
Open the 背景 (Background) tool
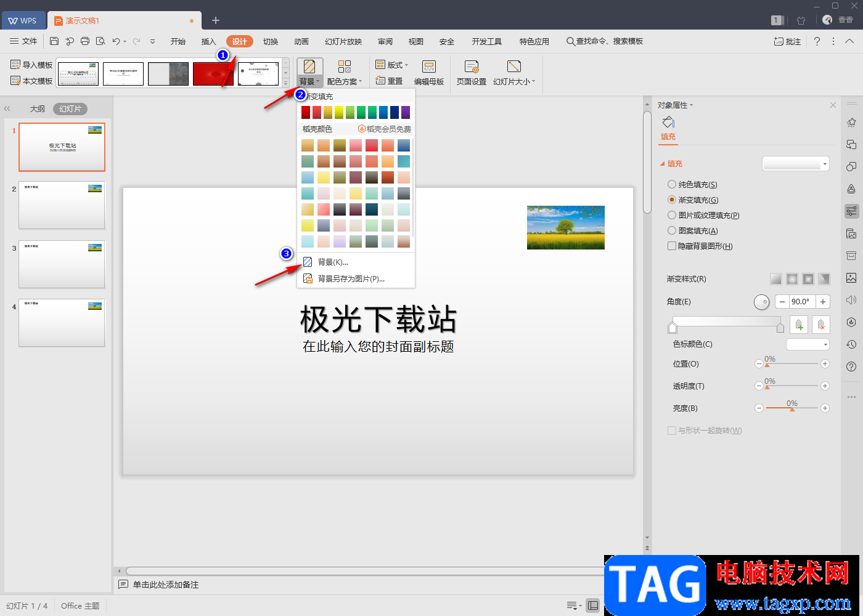coord(309,73)
